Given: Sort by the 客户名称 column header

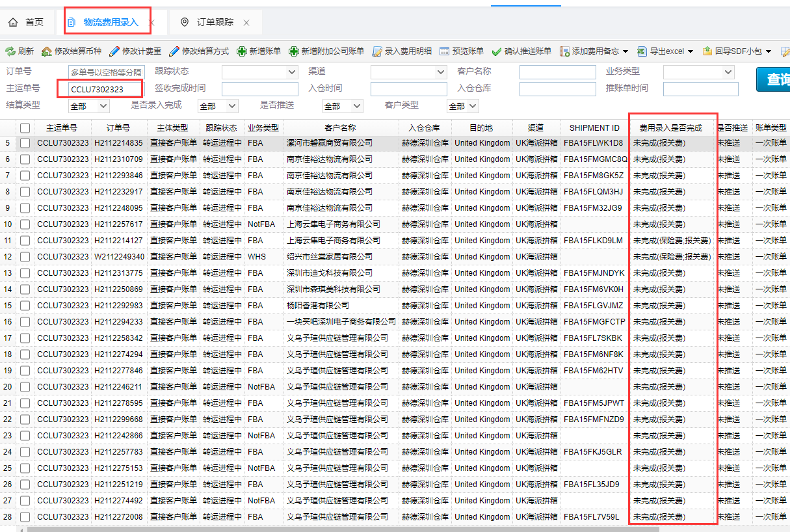Looking at the screenshot, I should (341, 128).
